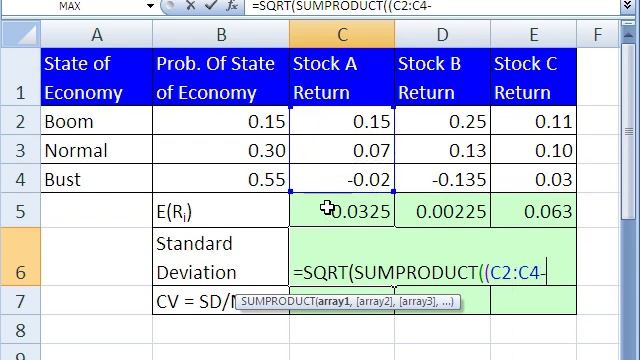640x360 pixels.
Task: Click in the formula bar text
Action: pyautogui.click(x=342, y=6)
